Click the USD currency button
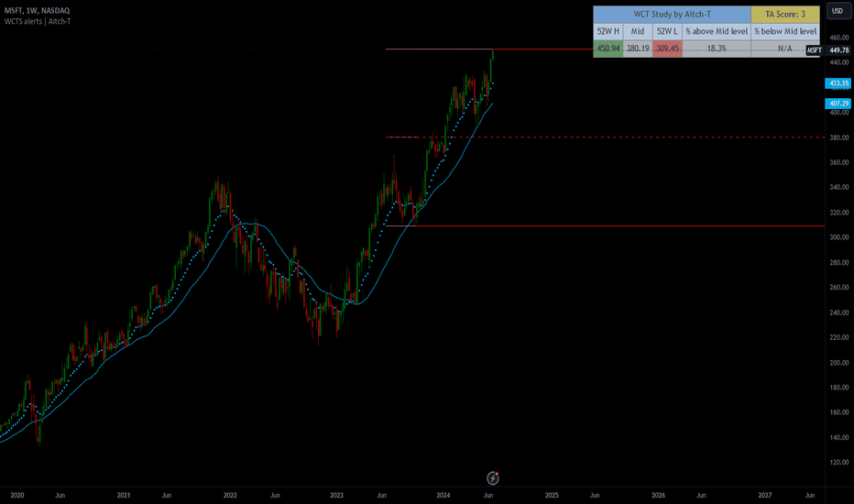Viewport: 854px width, 504px height. (838, 11)
